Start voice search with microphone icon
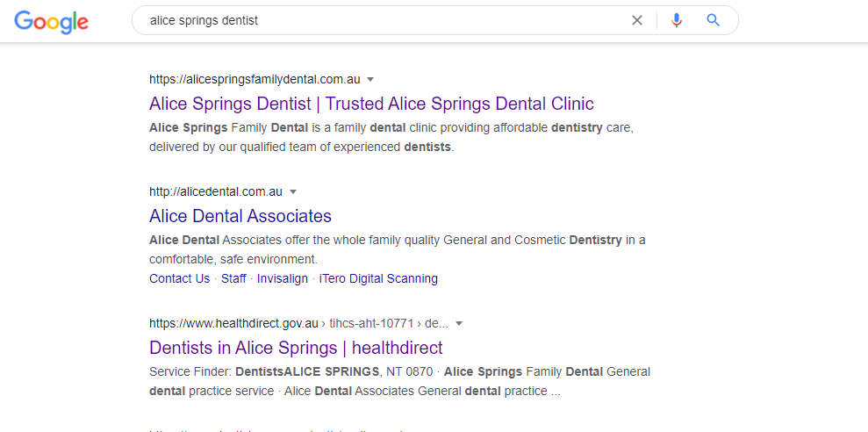Image resolution: width=868 pixels, height=432 pixels. pyautogui.click(x=676, y=20)
